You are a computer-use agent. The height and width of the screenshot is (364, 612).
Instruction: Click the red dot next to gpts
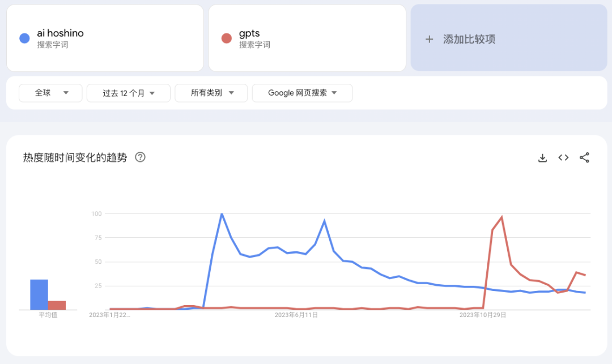click(226, 38)
